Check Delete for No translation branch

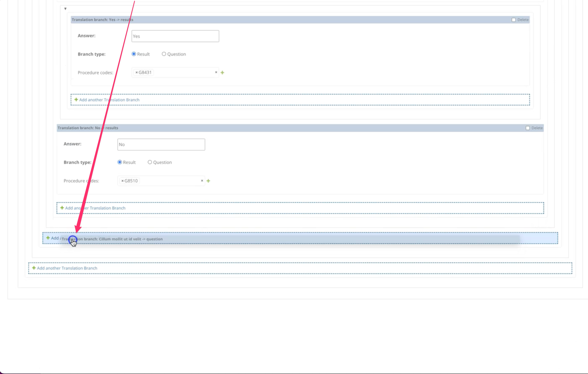pyautogui.click(x=527, y=128)
